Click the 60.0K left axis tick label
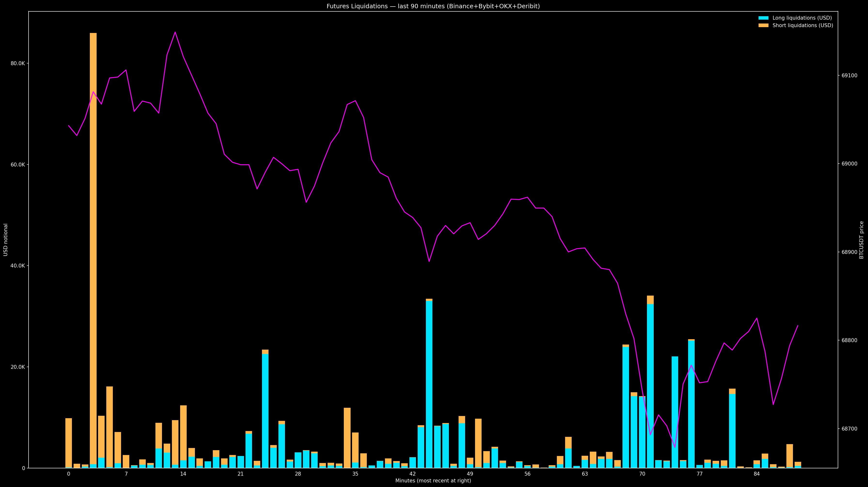The image size is (868, 487). [18, 165]
